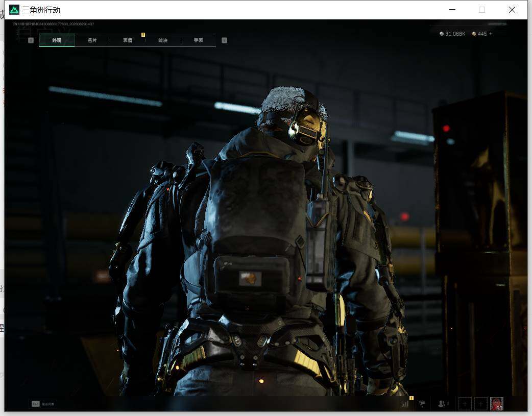This screenshot has height=416, width=532.
Task: Click the gold coin currency icon
Action: point(474,34)
